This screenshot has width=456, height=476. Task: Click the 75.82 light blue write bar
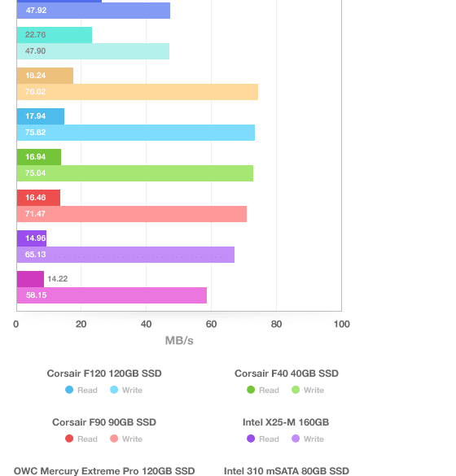coord(136,133)
